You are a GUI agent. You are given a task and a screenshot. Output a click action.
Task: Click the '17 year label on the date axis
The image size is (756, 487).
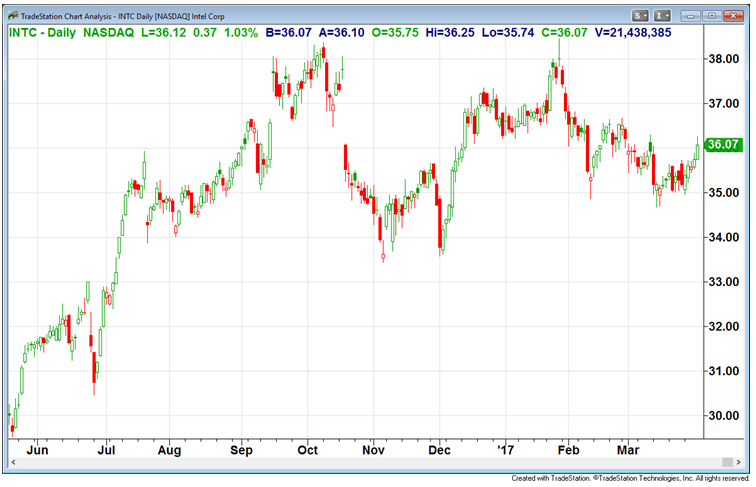(506, 450)
